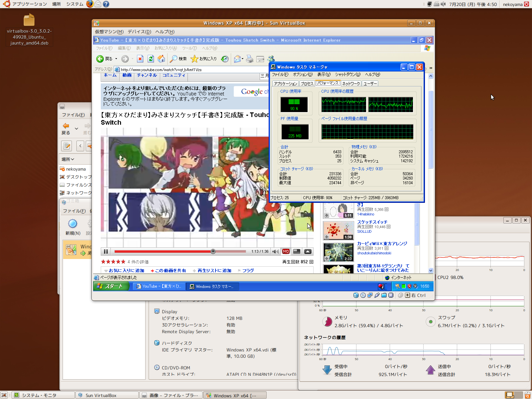The width and height of the screenshot is (532, 399).
Task: Open シャットダウン(U) menu in Task Manager
Action: tap(347, 74)
